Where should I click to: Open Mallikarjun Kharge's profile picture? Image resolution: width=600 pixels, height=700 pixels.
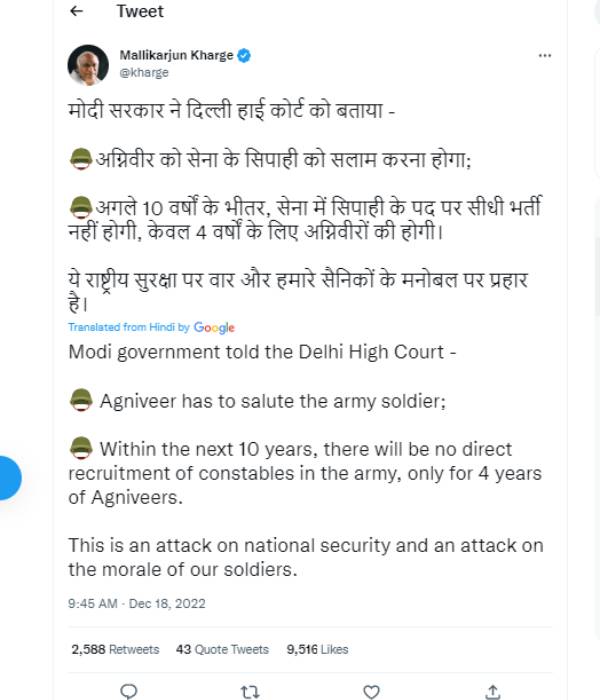click(x=87, y=66)
